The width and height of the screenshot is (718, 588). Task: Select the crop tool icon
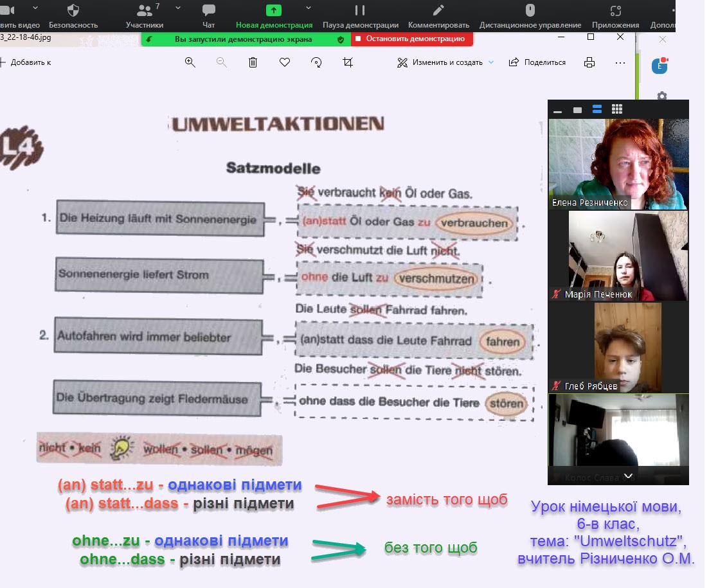pos(348,62)
